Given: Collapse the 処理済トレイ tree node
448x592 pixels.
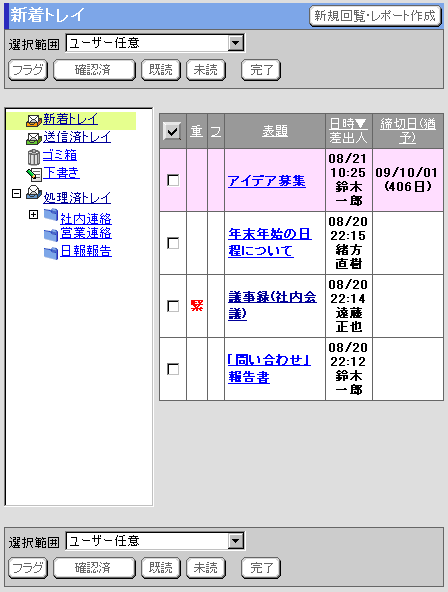Looking at the screenshot, I should click(x=16, y=194).
